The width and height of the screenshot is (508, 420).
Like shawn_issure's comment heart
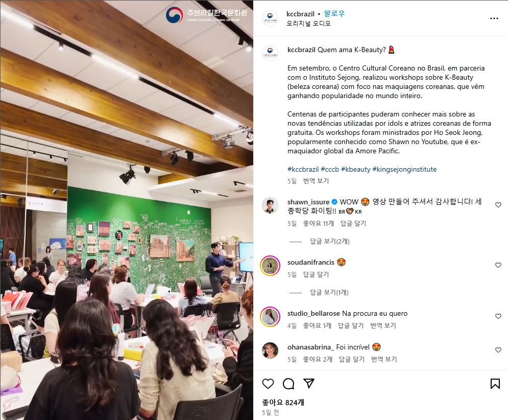pos(498,205)
